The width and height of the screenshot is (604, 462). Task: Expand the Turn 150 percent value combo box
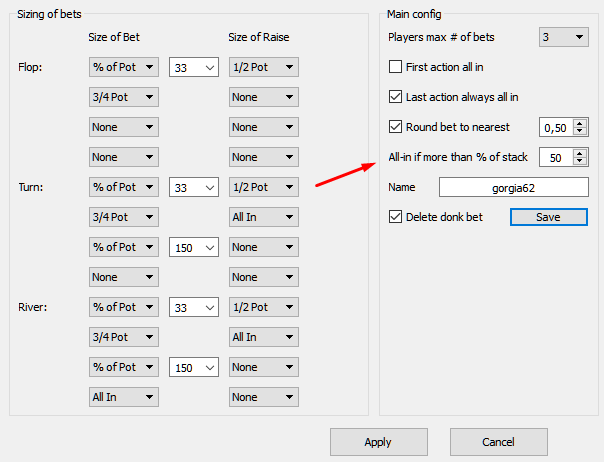(194, 247)
